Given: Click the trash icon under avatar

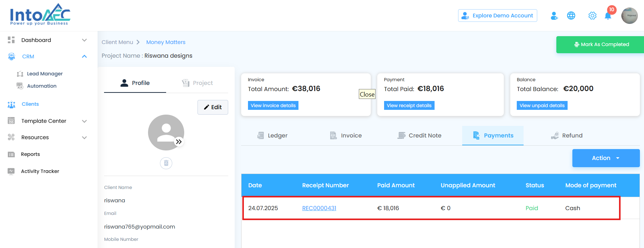Looking at the screenshot, I should (x=166, y=163).
